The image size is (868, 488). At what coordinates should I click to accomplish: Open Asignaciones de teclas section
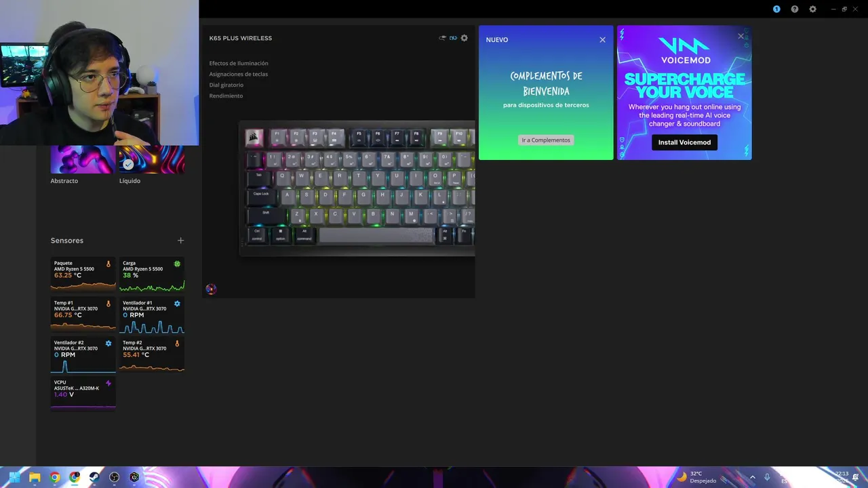tap(239, 74)
